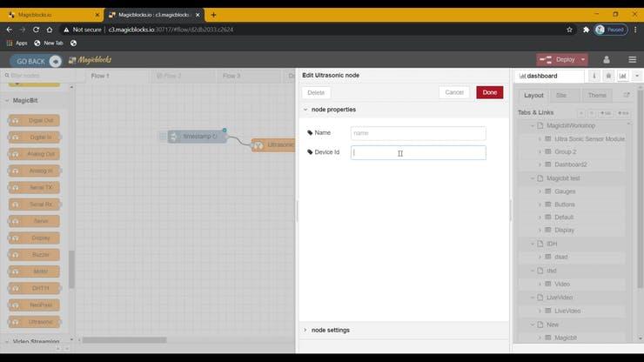
Task: Click the red Done button
Action: (x=489, y=92)
